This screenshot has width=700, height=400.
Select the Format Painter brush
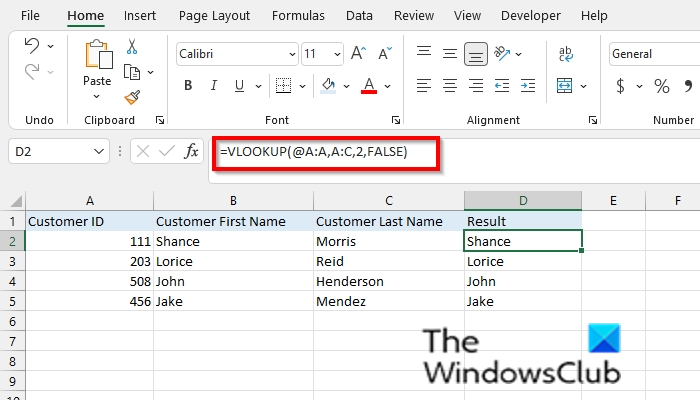(x=132, y=97)
